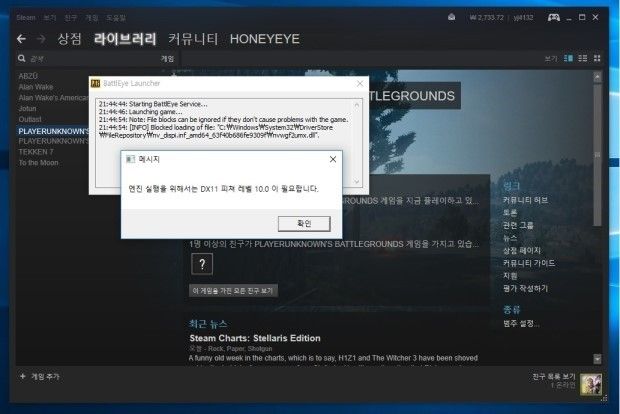Switch to list view icon
620x414 pixels.
(x=582, y=59)
